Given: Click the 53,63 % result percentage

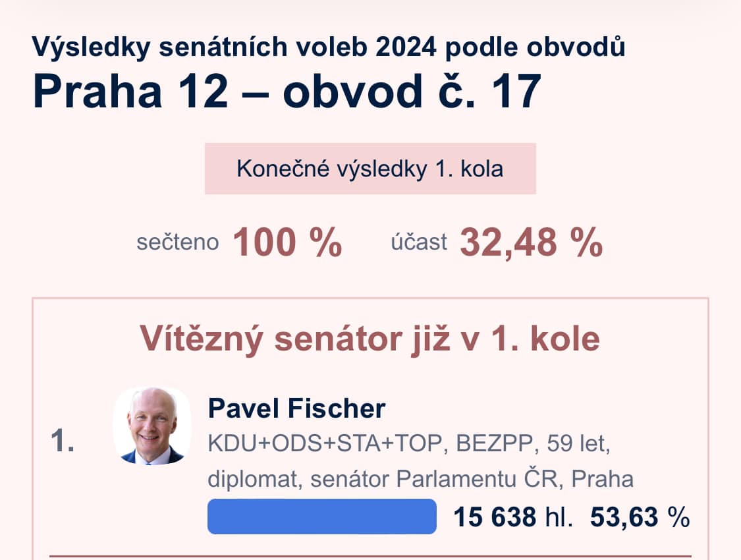Looking at the screenshot, I should 640,517.
